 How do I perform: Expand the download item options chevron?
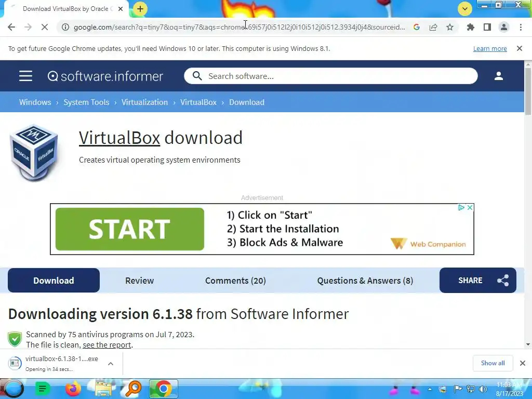pyautogui.click(x=111, y=364)
